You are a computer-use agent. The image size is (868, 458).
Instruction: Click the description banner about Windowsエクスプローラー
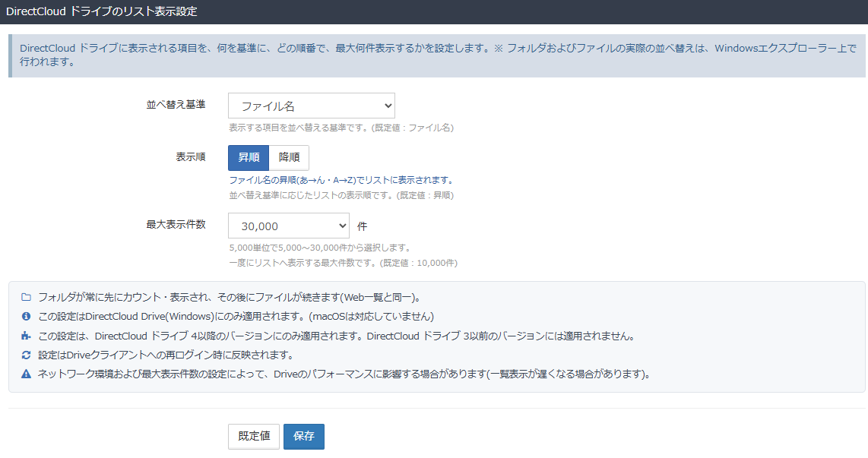point(437,55)
